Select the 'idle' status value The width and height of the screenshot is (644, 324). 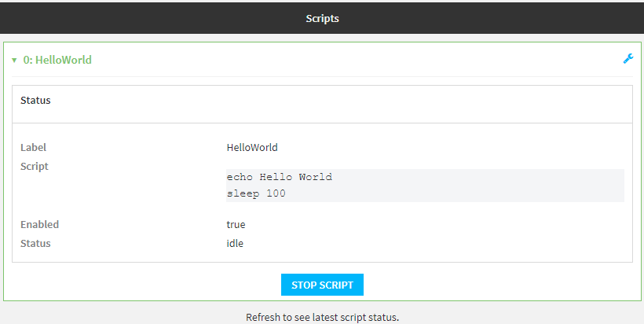point(235,243)
